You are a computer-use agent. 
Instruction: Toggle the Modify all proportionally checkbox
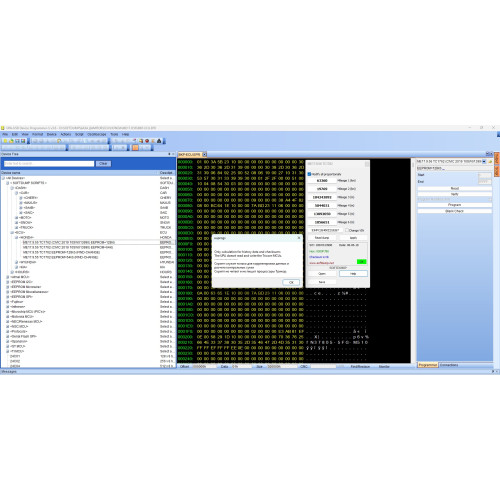coord(309,174)
